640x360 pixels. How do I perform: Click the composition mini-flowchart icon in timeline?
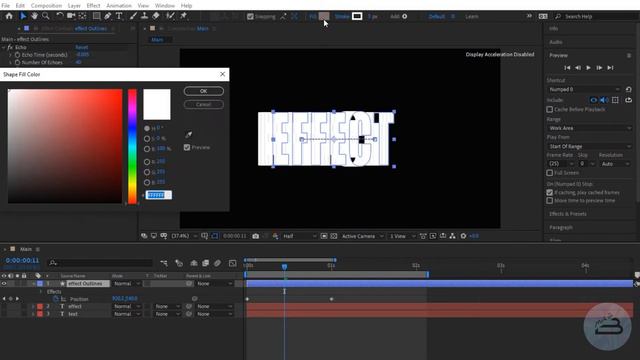pos(164,263)
